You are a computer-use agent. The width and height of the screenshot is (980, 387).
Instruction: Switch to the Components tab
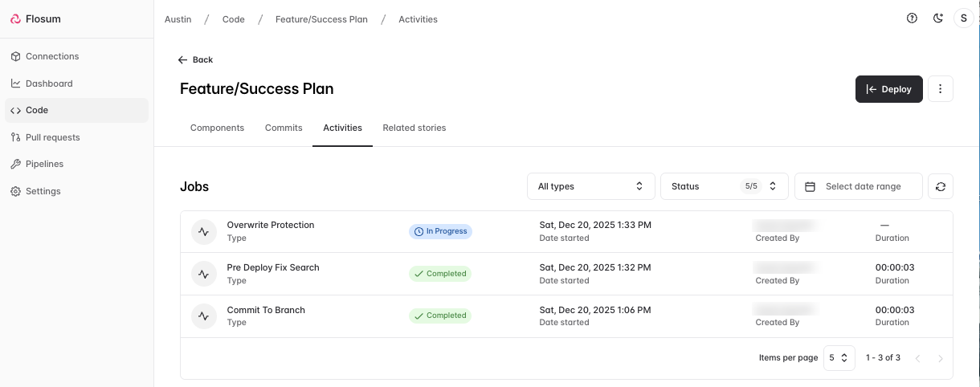(x=217, y=128)
